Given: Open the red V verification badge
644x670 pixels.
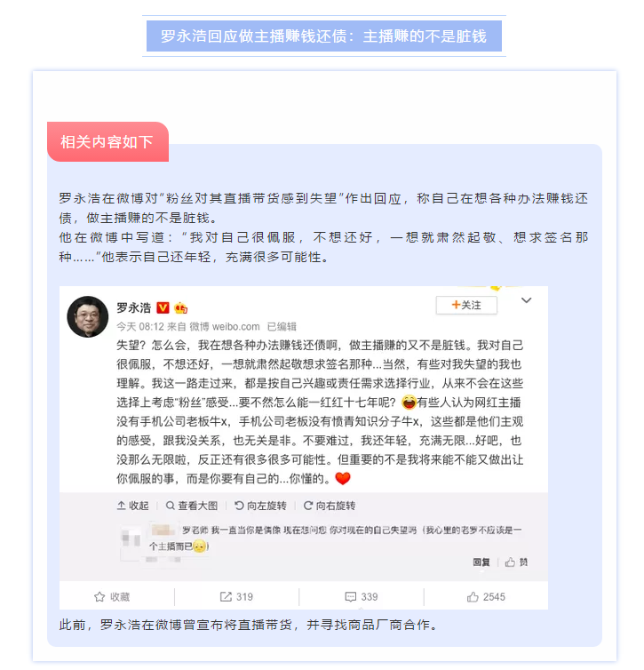Looking at the screenshot, I should point(163,307).
